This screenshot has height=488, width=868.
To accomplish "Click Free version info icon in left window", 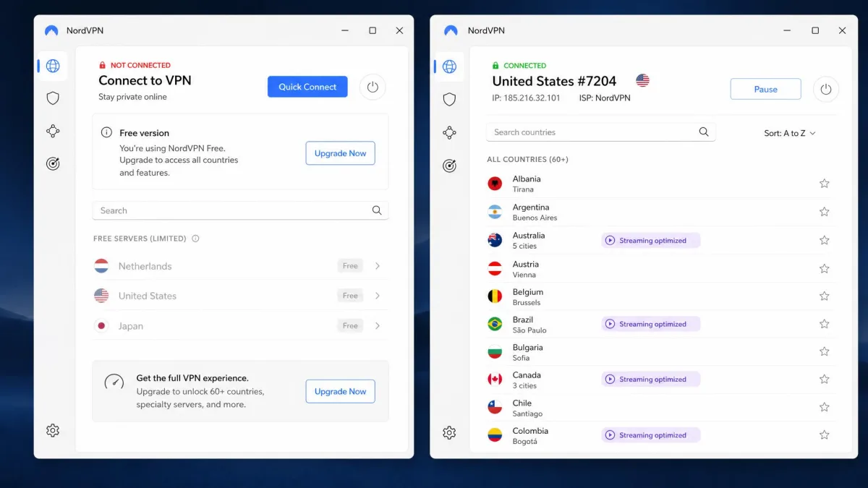I will (106, 132).
